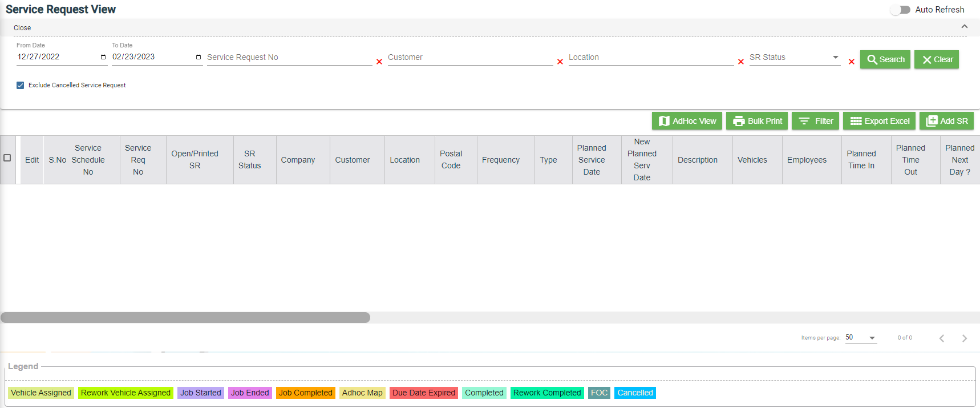Clear the Location field using red X
Screen dimensions: 980x408
[x=741, y=62]
